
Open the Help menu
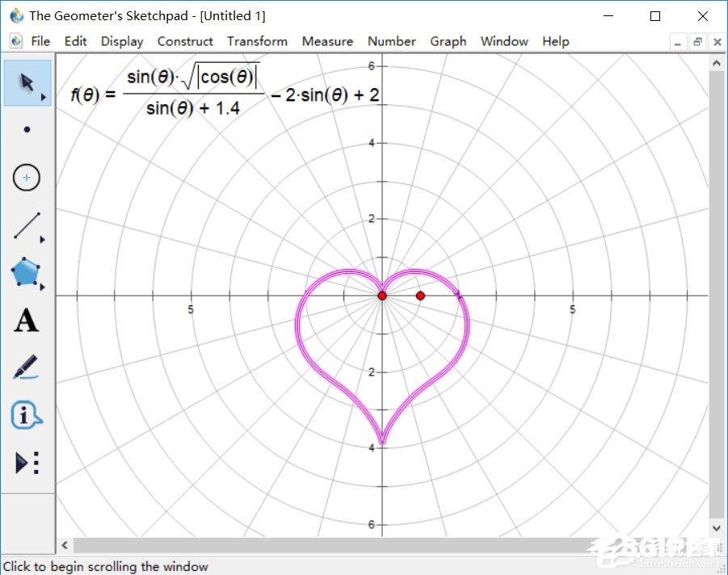tap(556, 41)
